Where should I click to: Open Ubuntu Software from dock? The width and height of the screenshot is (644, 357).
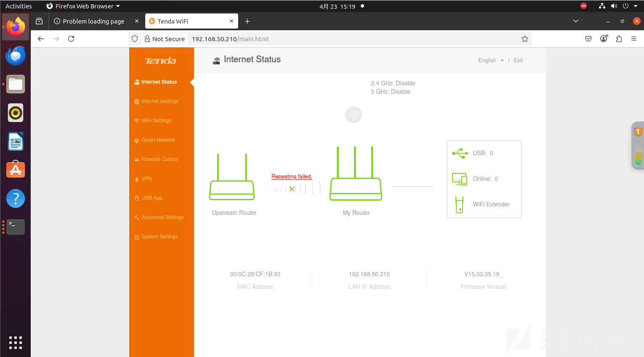tap(16, 170)
